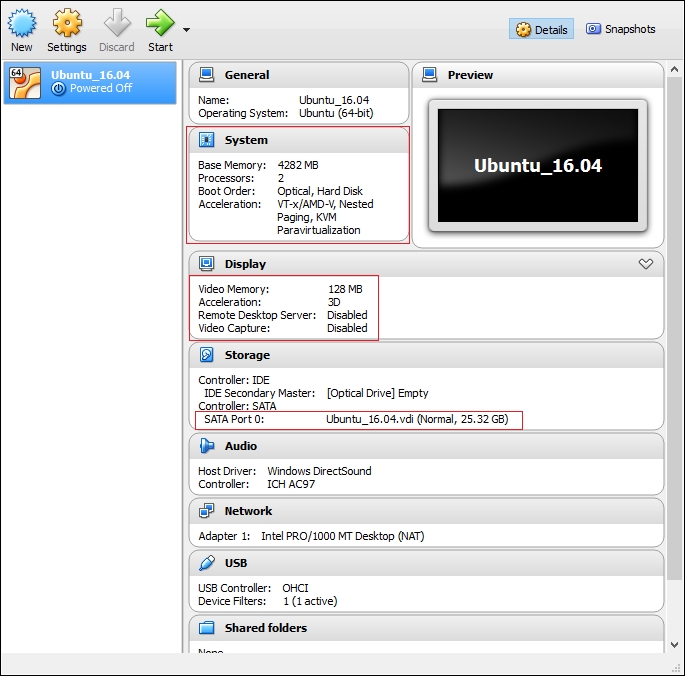
Task: Click the Operating System Ubuntu (64-bit) value
Action: coord(336,113)
